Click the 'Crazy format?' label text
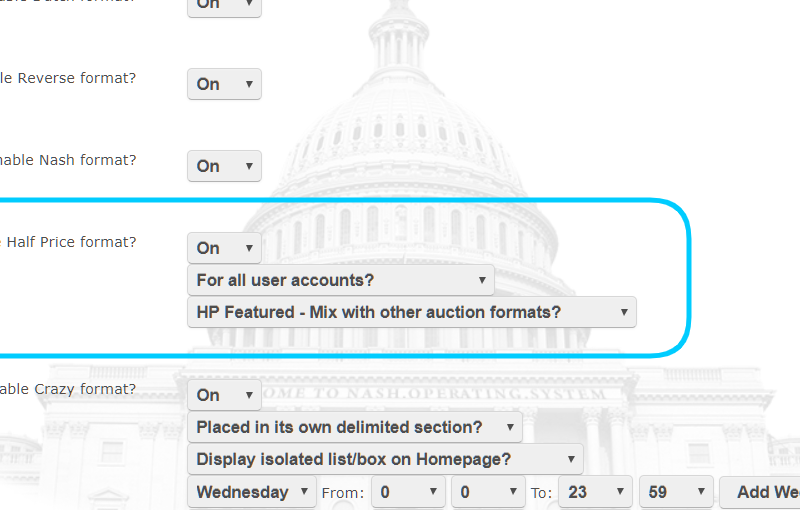Viewport: 800px width, 510px height. (85, 389)
